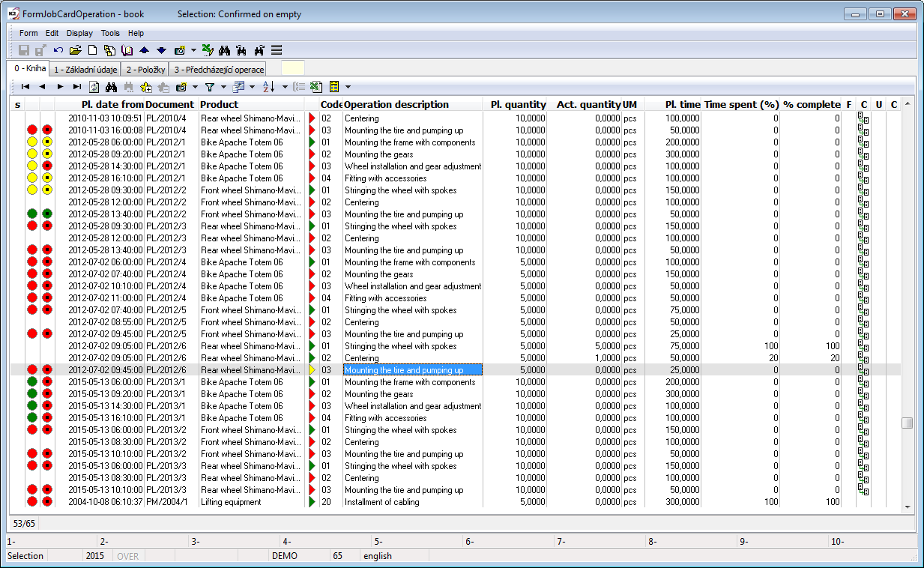Expand the yellow columns list dropdown arrow

point(348,87)
